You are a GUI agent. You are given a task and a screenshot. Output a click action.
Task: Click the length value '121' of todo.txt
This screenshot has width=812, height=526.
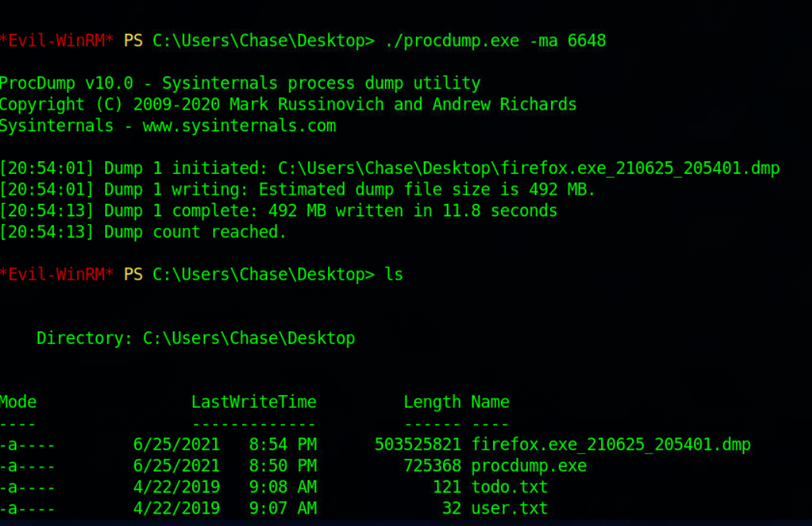pyautogui.click(x=447, y=487)
